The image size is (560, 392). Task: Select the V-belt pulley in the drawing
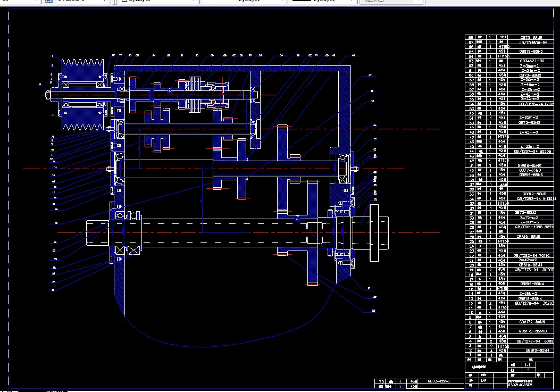point(82,95)
